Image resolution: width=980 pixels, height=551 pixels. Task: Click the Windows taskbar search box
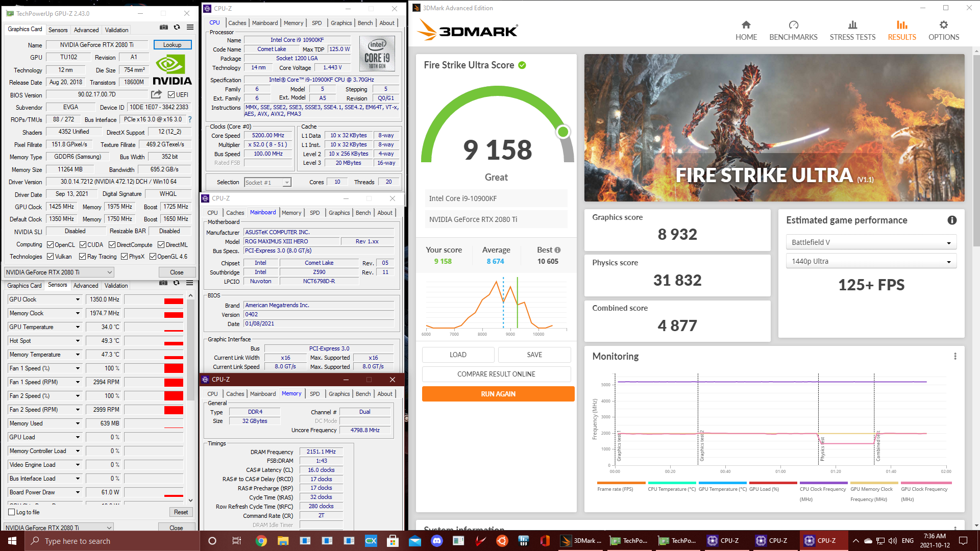(112, 541)
